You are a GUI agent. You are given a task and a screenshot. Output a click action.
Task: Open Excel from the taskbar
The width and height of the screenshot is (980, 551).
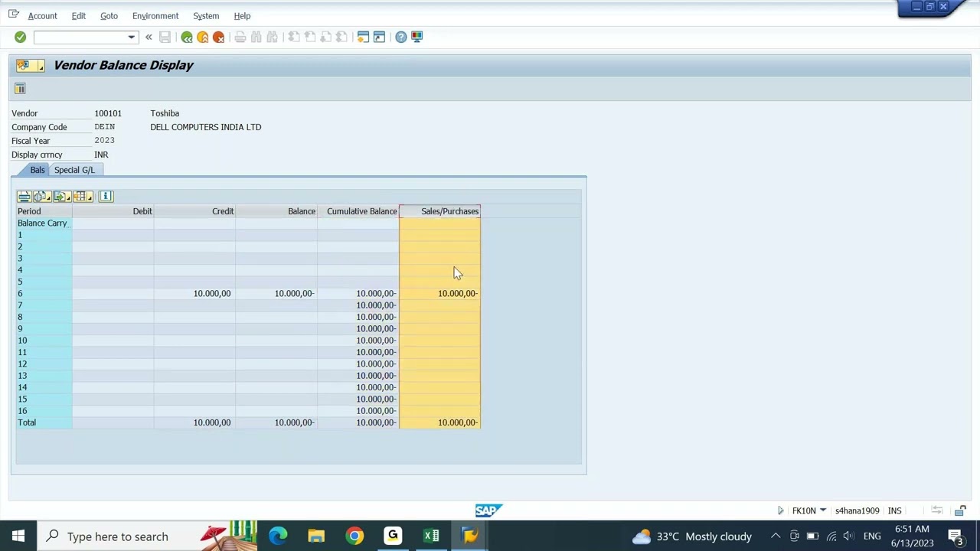pos(431,536)
